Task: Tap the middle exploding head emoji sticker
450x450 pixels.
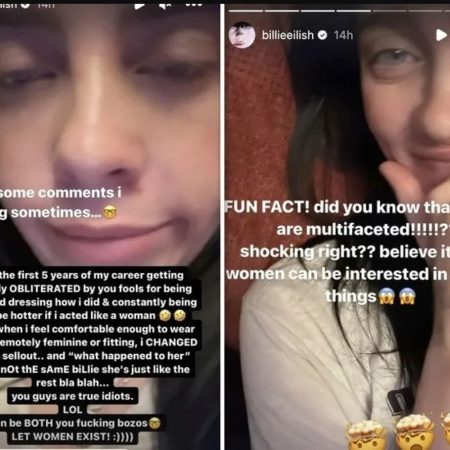Action: tap(415, 432)
